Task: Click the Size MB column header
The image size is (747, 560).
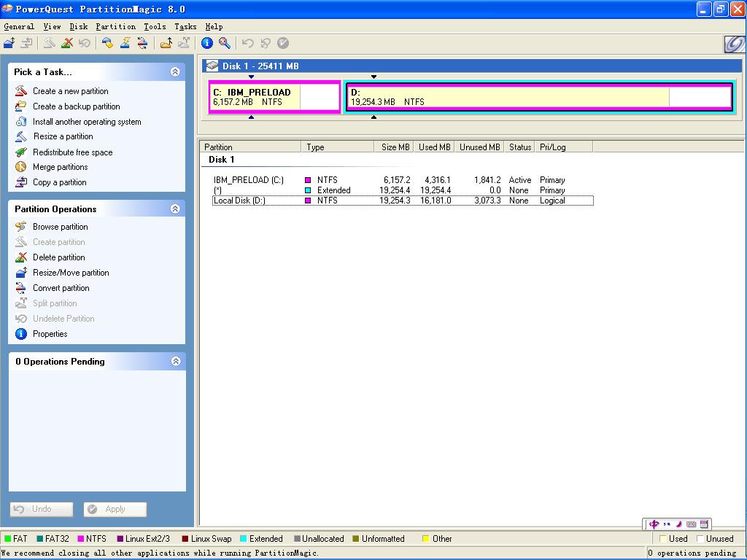Action: (x=395, y=147)
